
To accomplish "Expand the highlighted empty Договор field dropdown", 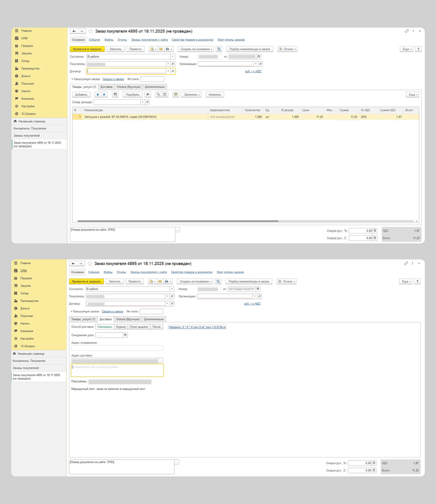I will (168, 71).
